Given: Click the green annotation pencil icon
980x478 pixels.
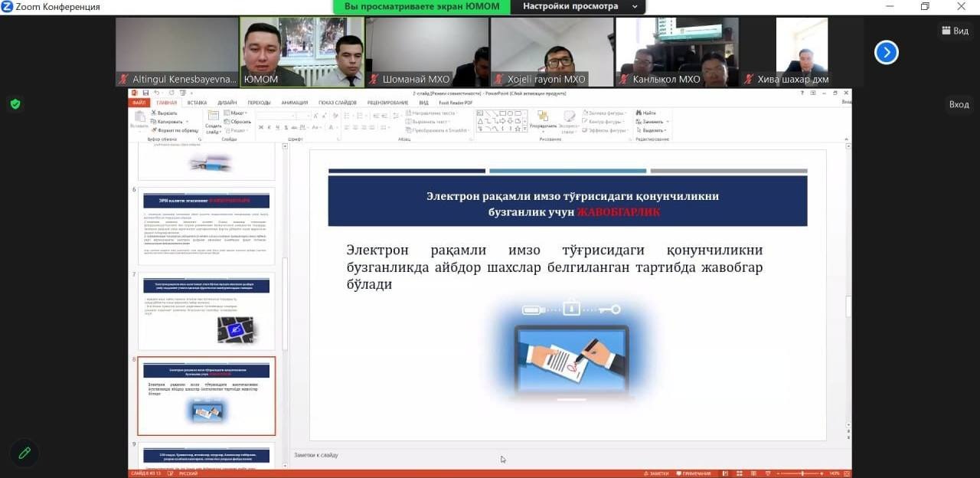Looking at the screenshot, I should click(x=24, y=453).
